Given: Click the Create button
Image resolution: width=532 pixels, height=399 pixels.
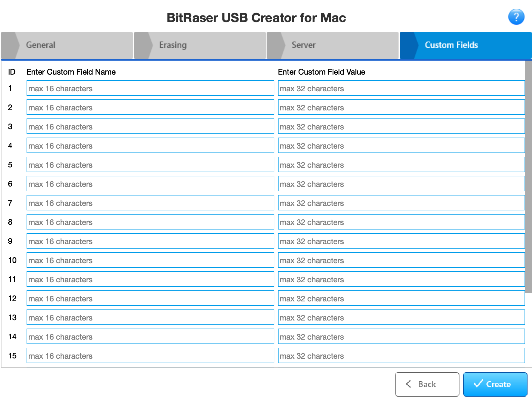Looking at the screenshot, I should 495,384.
